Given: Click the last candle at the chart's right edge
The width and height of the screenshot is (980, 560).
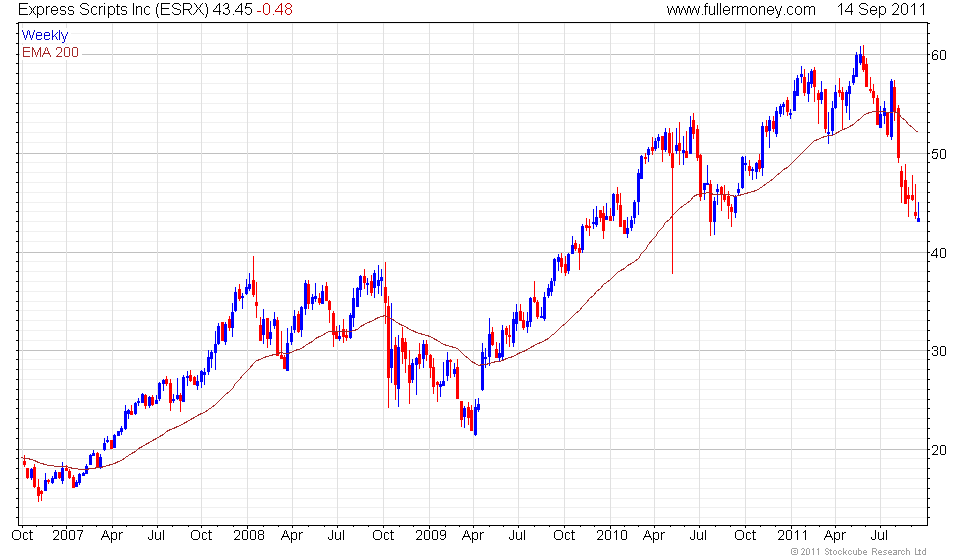Looking at the screenshot, I should [918, 212].
